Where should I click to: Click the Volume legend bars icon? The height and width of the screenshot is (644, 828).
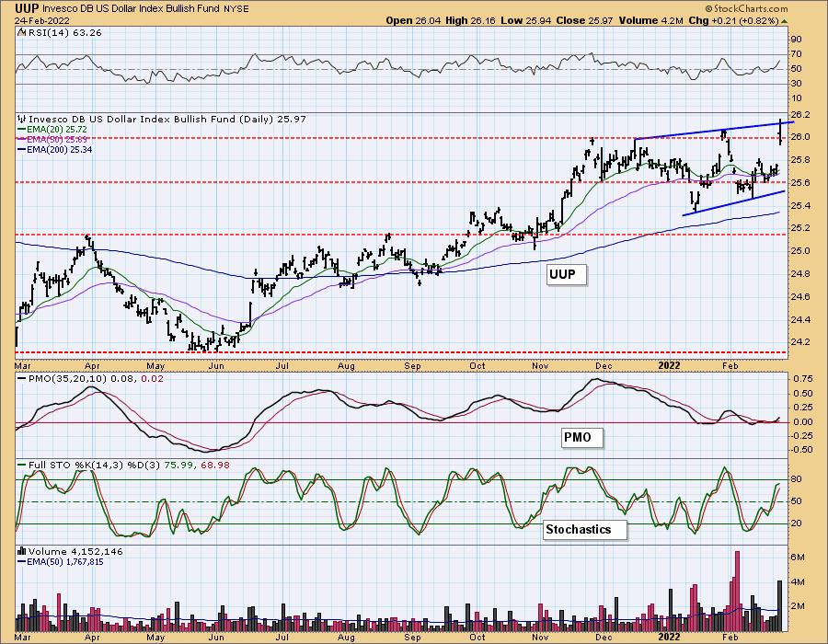(x=22, y=551)
